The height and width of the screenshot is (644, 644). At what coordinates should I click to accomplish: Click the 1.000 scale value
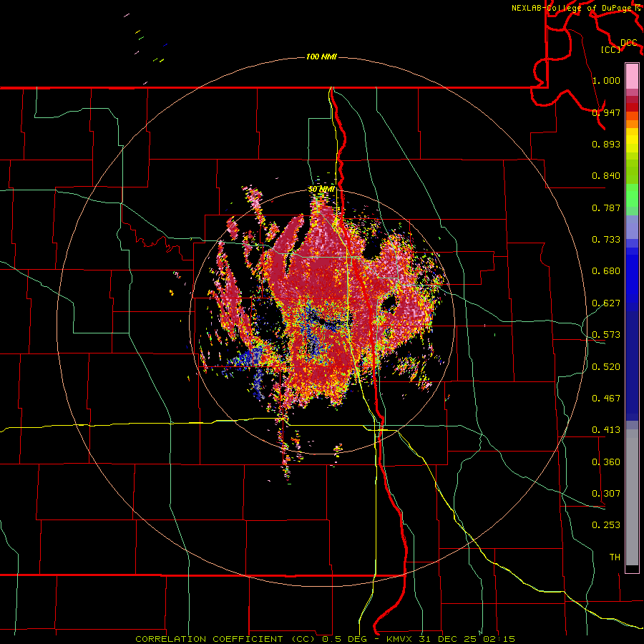click(x=606, y=80)
